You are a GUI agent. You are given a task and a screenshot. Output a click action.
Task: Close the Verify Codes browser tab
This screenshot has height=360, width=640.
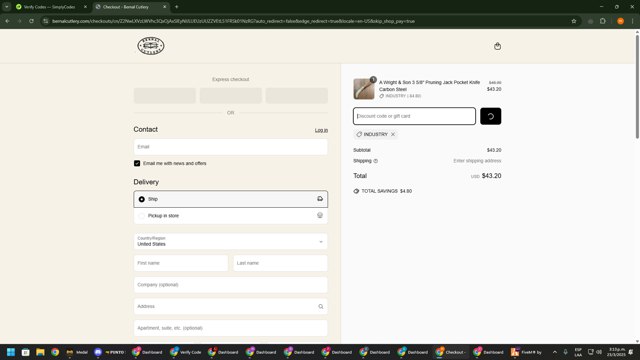pyautogui.click(x=85, y=7)
